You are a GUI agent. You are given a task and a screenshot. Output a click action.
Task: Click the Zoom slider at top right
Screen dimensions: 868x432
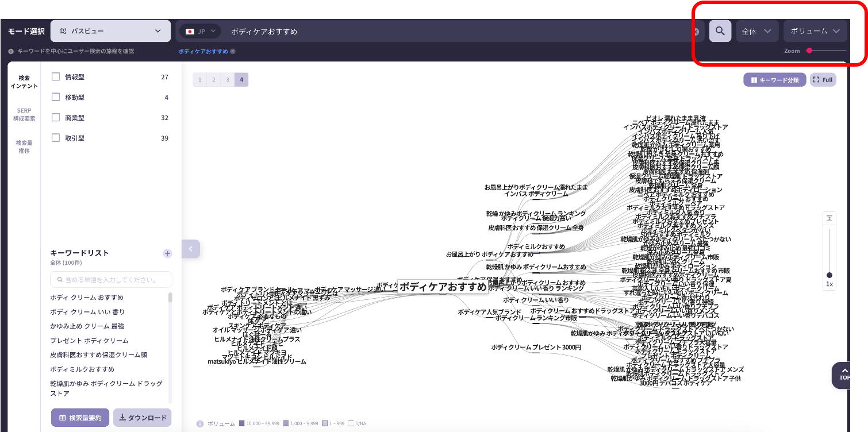coord(827,51)
